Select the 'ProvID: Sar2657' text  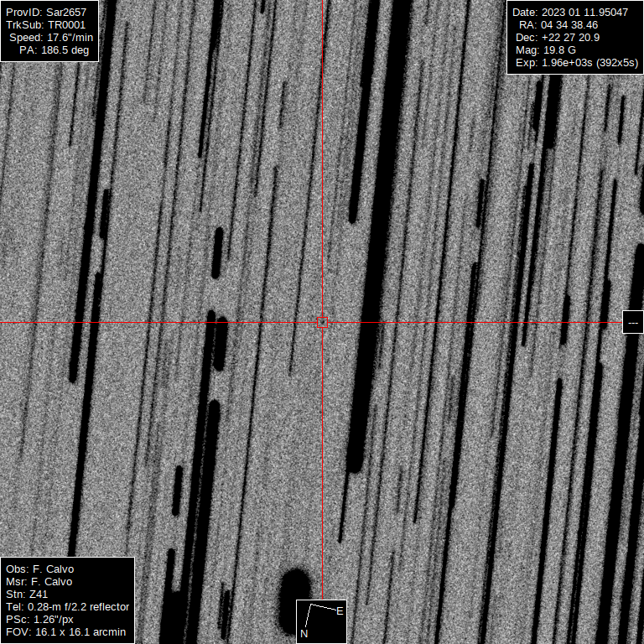click(46, 13)
